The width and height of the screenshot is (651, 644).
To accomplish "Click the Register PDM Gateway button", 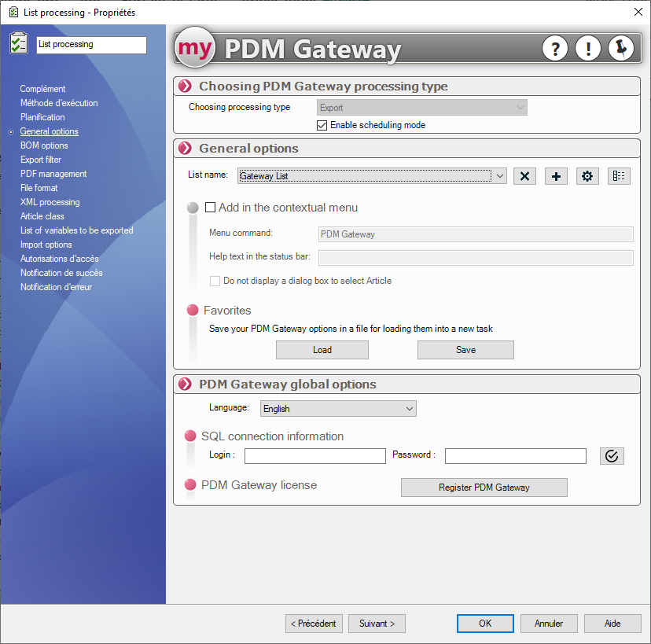I will (x=484, y=488).
